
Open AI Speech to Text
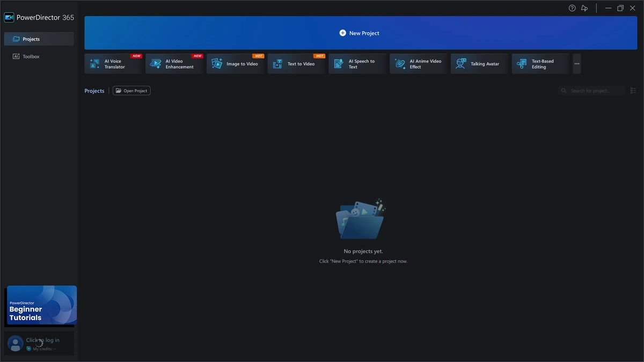pyautogui.click(x=357, y=64)
